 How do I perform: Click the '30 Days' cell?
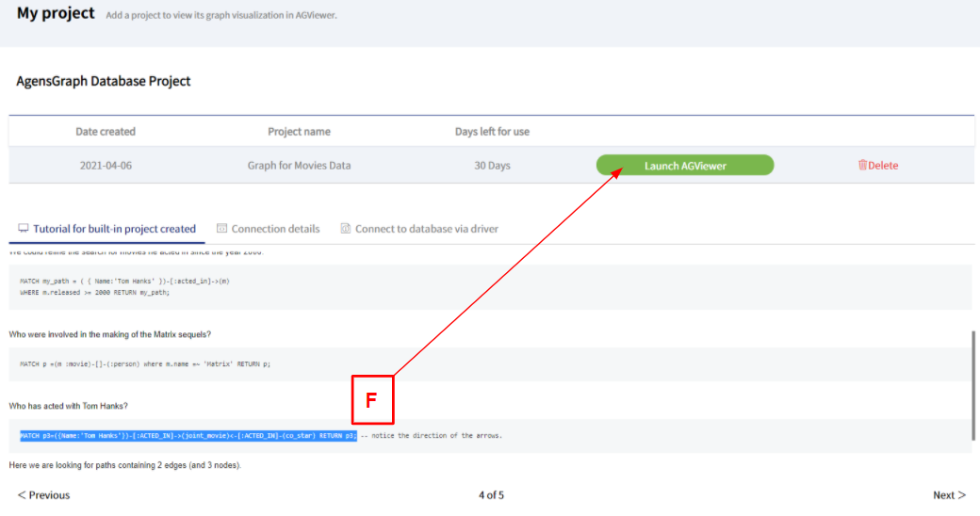click(x=492, y=166)
